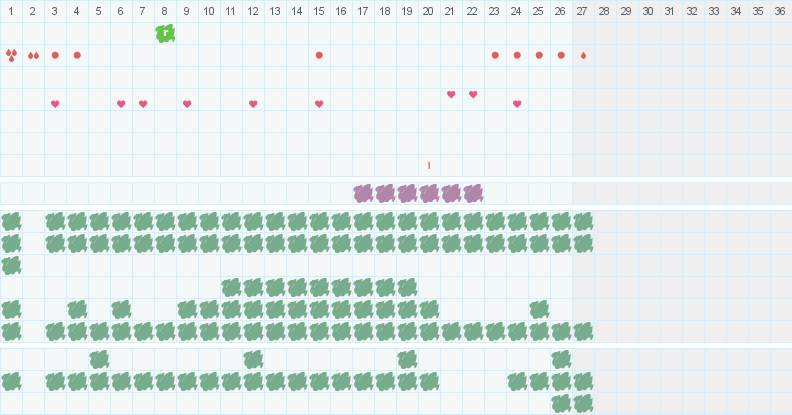
Task: Click the purple scribble mark on day 19
Action: (x=407, y=193)
